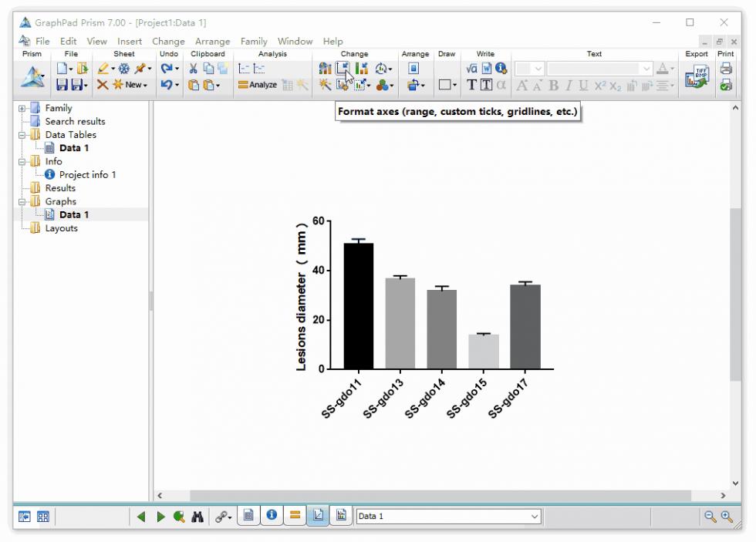
Task: Click the equation square-root icon in Write group
Action: point(471,69)
